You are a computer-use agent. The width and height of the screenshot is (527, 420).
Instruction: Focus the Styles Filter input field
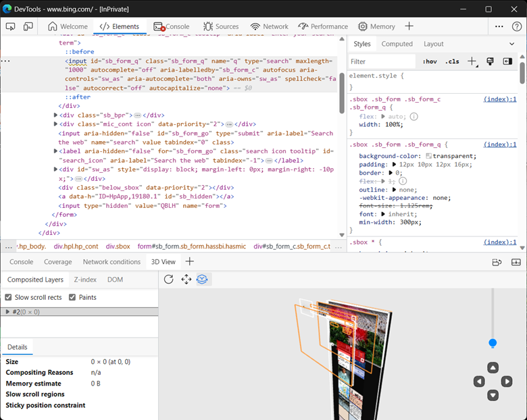point(382,61)
